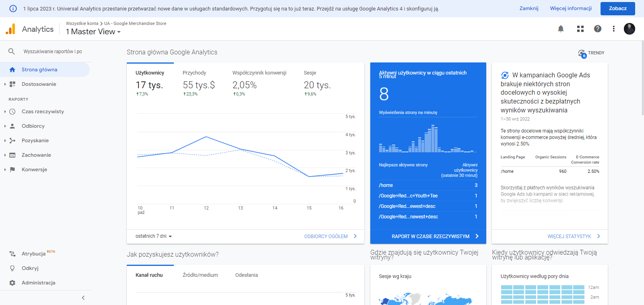The height and width of the screenshot is (305, 644).
Task: Open the ostatnich 7 dni date dropdown
Action: coord(154,236)
